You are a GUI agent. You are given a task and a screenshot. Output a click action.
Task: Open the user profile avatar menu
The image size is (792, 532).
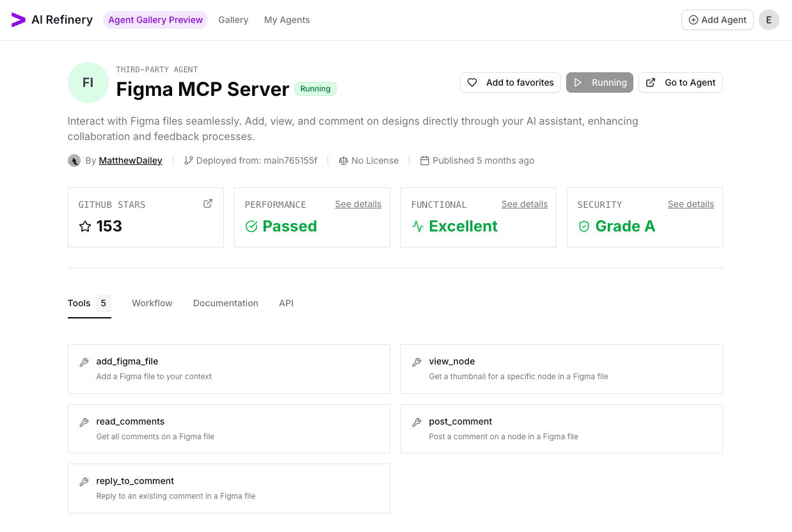pos(768,20)
